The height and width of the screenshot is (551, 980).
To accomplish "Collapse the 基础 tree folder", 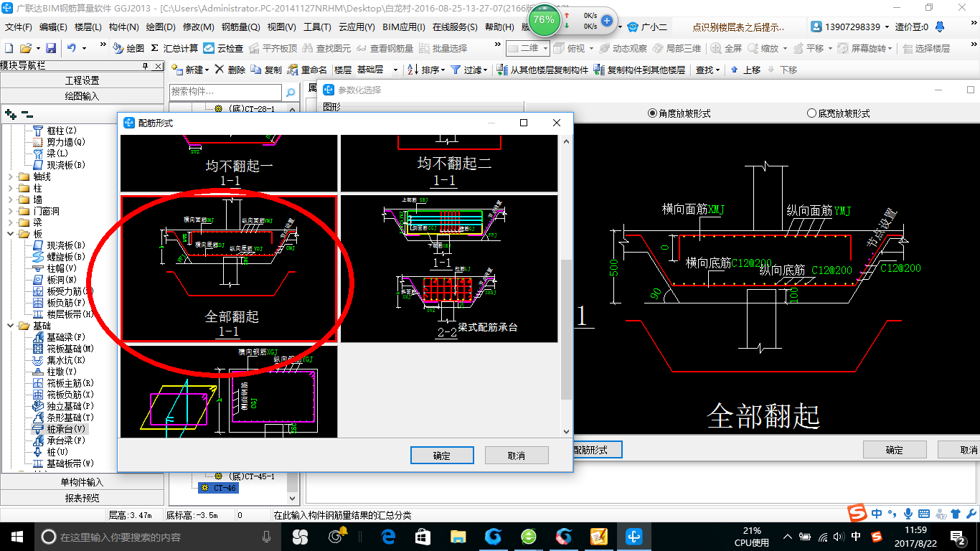I will (9, 326).
